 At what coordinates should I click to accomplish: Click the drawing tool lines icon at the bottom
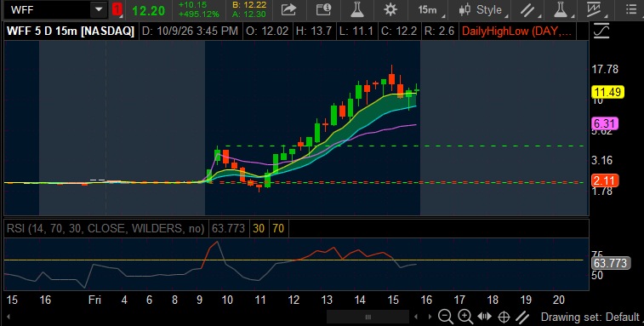click(x=522, y=317)
